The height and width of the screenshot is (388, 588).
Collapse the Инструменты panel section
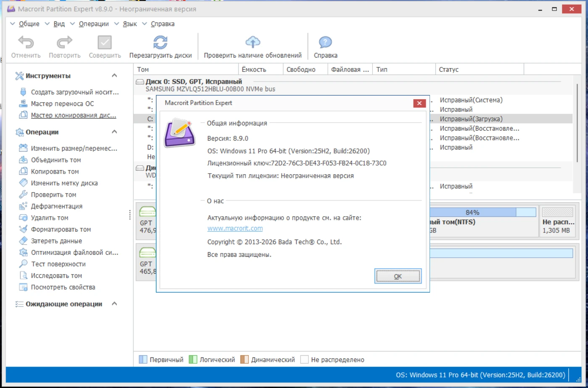pos(114,76)
